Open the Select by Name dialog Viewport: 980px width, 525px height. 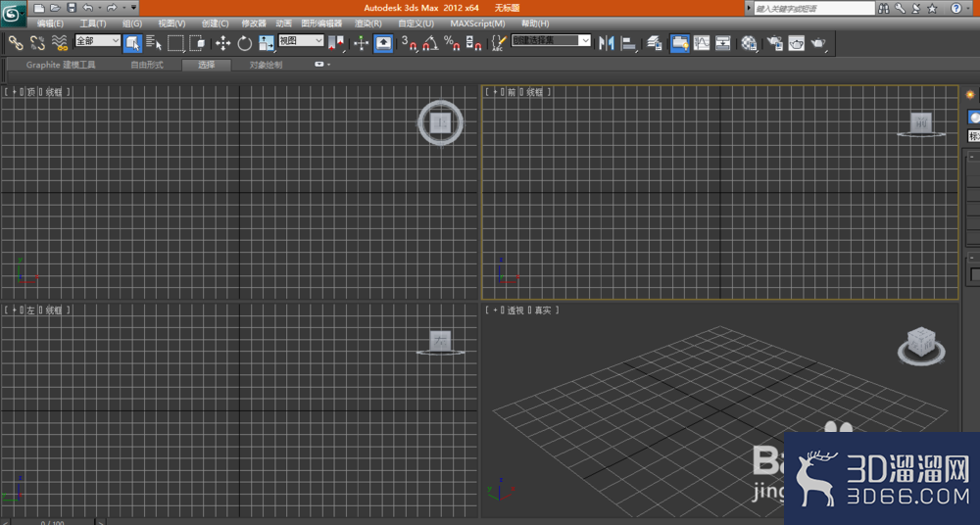(154, 42)
